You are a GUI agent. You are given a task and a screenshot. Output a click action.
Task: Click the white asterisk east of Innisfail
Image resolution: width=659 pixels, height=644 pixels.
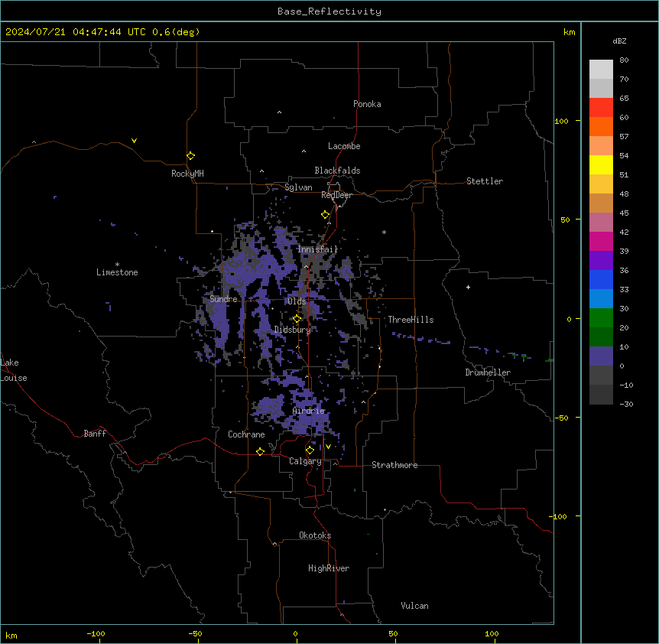(x=384, y=233)
